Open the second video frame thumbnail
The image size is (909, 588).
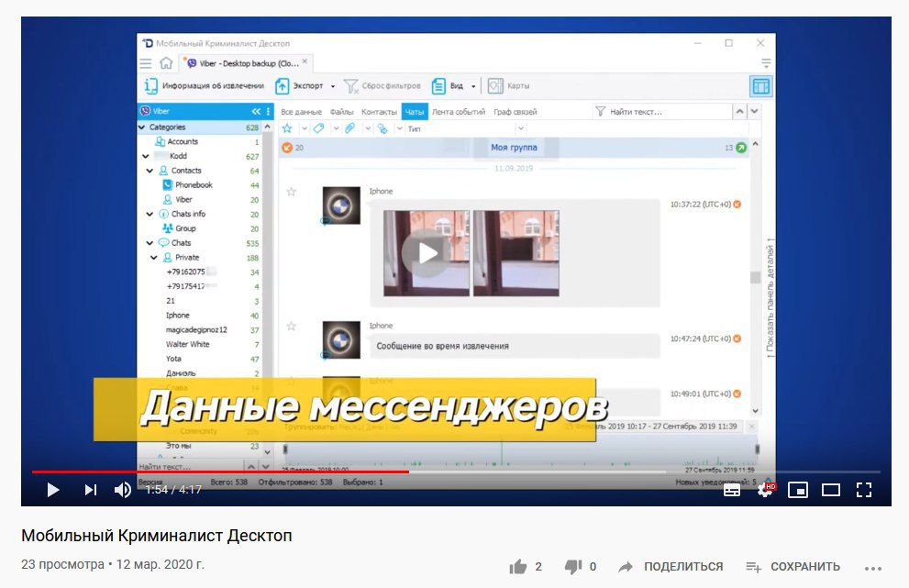[516, 253]
